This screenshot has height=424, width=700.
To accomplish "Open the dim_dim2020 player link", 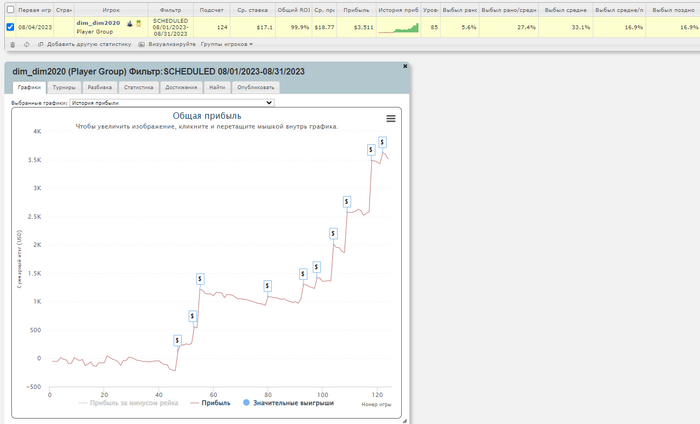I will point(98,23).
